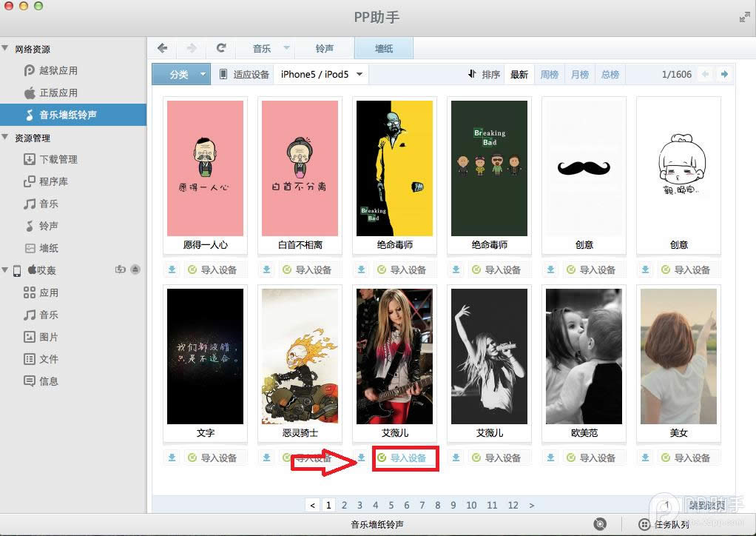
Task: Click the refresh icon in the toolbar
Action: coord(220,48)
